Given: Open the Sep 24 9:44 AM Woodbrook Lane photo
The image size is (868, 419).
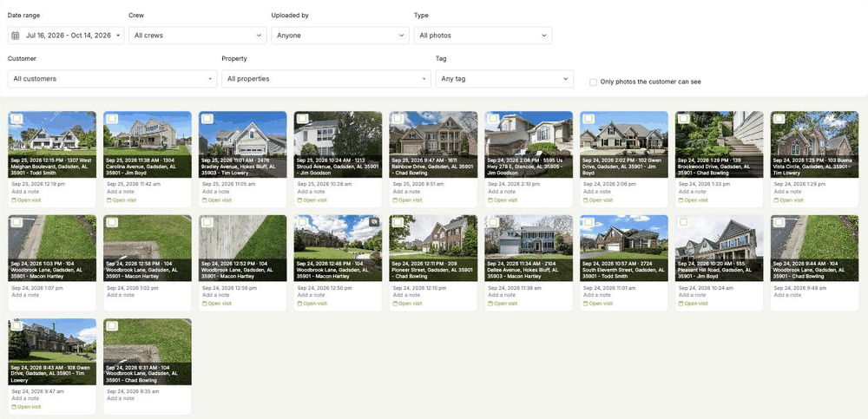Looking at the screenshot, I should (814, 248).
